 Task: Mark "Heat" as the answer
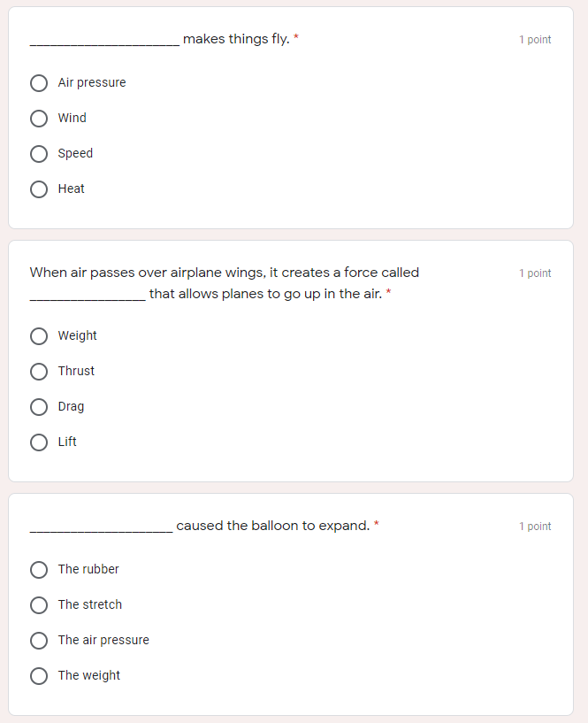pyautogui.click(x=39, y=189)
